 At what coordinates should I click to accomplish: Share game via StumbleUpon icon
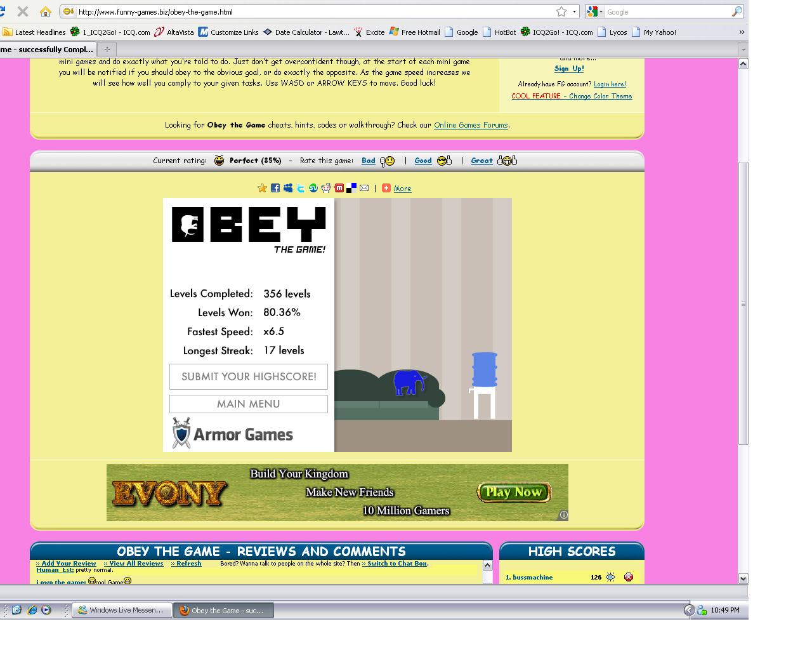point(313,188)
